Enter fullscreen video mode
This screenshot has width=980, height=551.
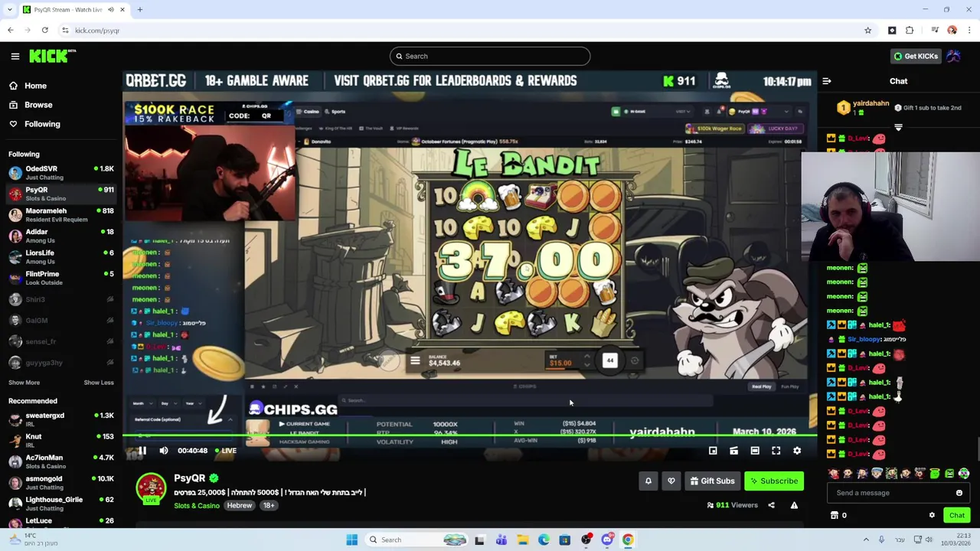[x=776, y=451]
